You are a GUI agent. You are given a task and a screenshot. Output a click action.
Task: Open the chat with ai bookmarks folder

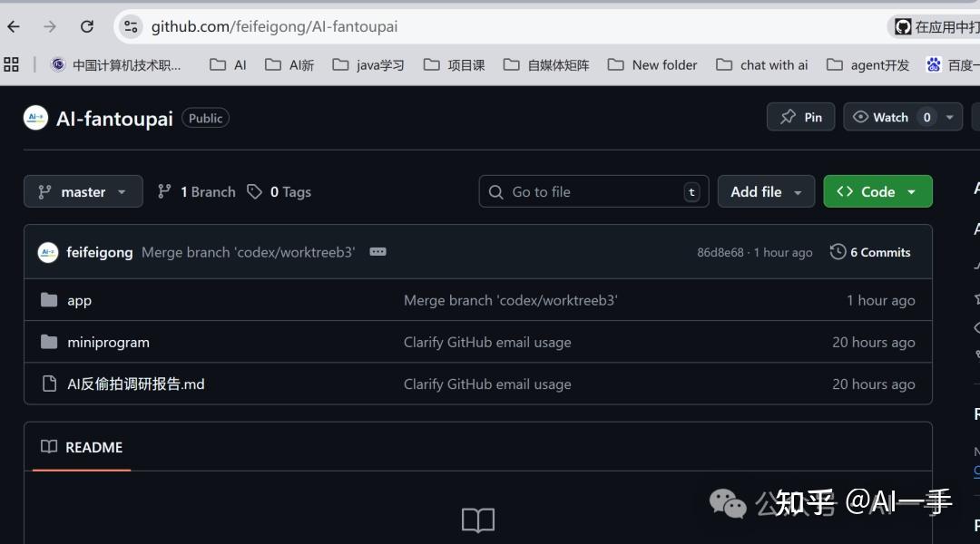click(x=762, y=65)
